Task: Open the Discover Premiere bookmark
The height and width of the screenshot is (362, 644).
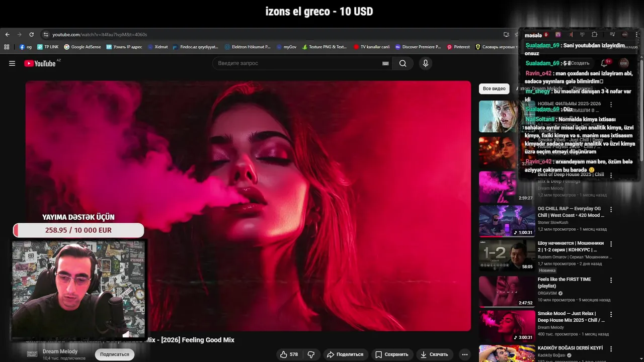Action: click(x=418, y=47)
